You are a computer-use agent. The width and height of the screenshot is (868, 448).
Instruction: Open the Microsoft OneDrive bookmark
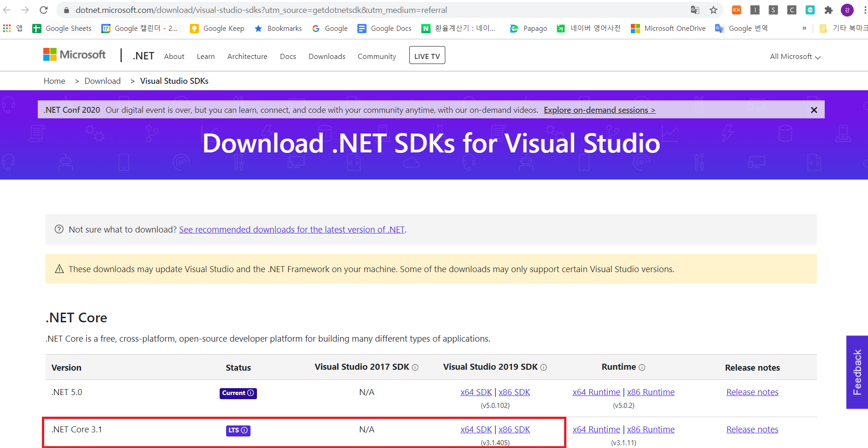coord(668,28)
